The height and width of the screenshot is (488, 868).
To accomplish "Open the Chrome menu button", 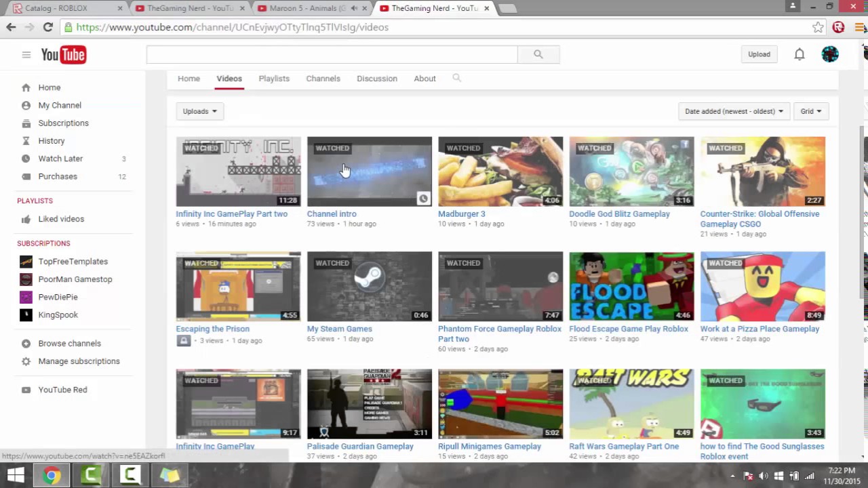I will pyautogui.click(x=860, y=27).
